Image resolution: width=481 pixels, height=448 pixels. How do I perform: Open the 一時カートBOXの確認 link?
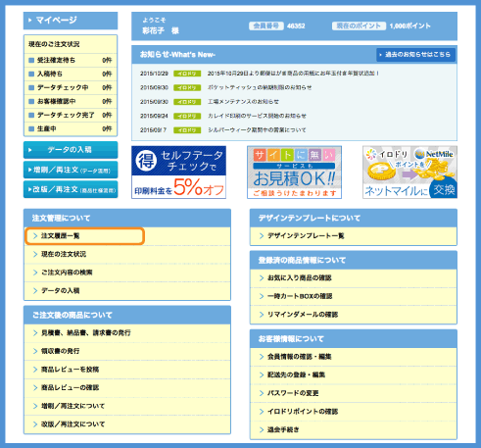click(x=300, y=296)
